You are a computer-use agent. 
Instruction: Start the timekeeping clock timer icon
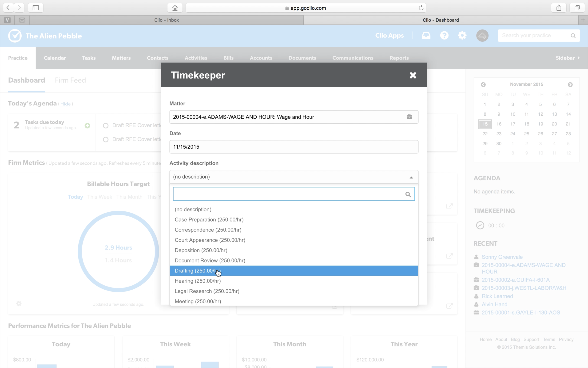[480, 225]
